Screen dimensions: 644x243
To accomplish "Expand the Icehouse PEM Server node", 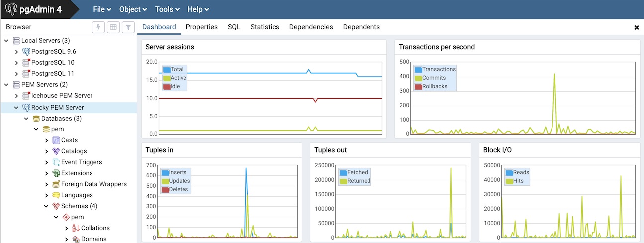I will 16,96.
